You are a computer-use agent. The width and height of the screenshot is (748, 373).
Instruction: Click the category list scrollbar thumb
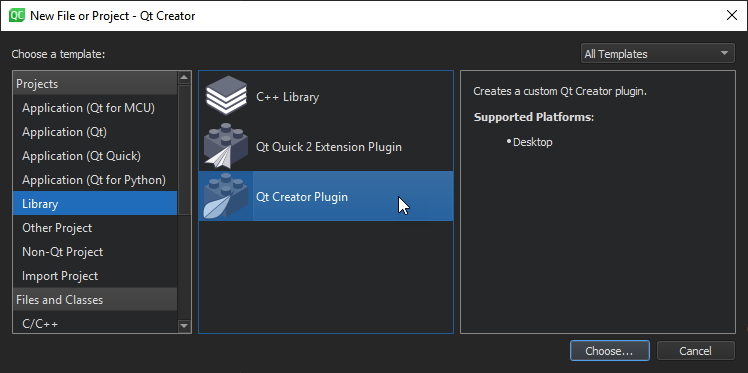tap(184, 150)
